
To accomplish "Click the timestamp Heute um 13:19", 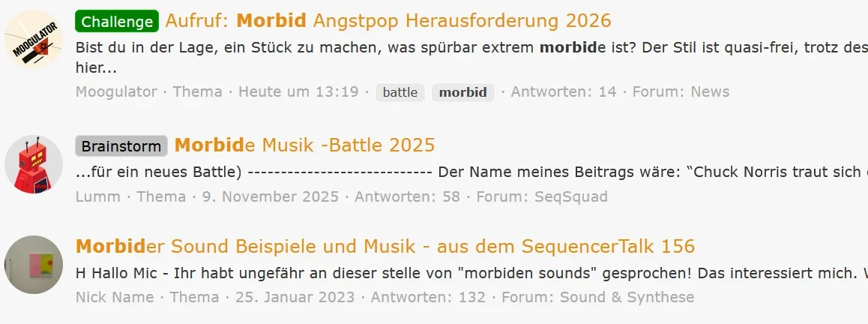I will [x=298, y=92].
